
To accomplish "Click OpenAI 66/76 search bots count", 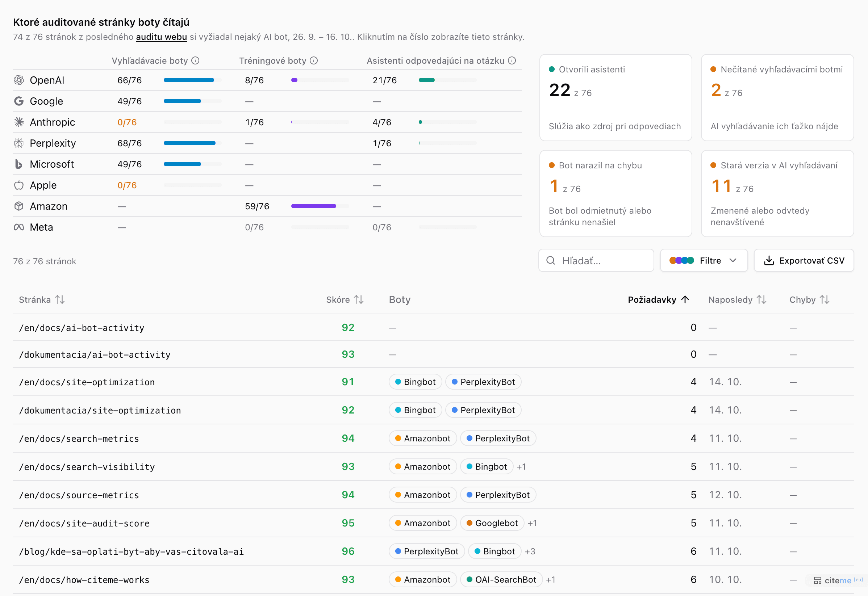I will point(130,80).
